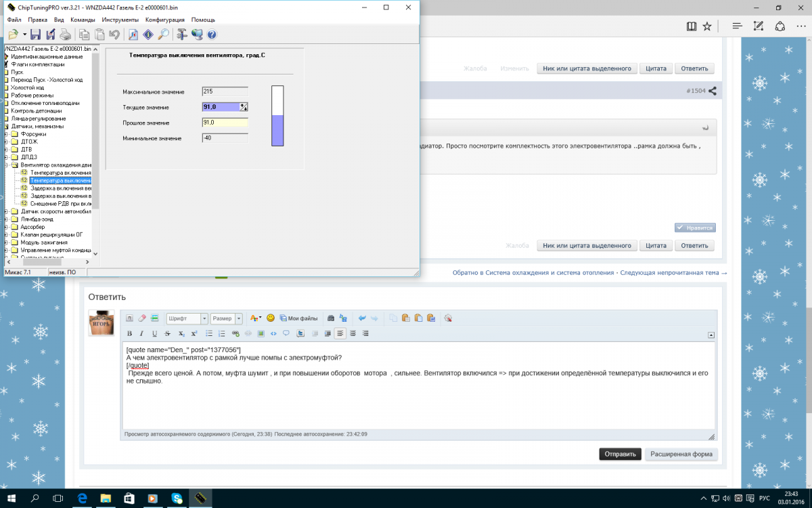The width and height of the screenshot is (812, 508).
Task: Open Windows Start button
Action: click(x=12, y=498)
